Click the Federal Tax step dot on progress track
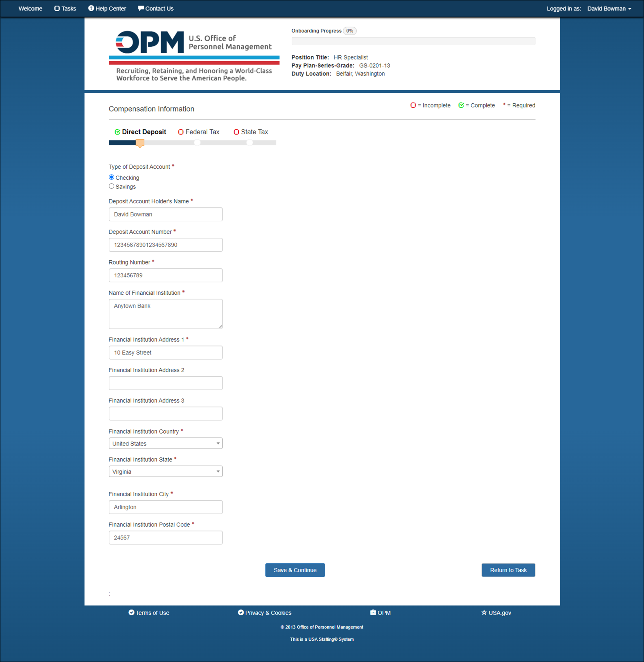644x662 pixels. (197, 143)
